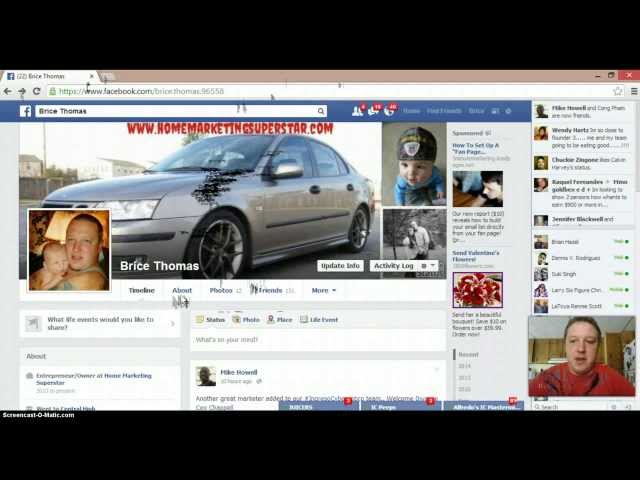Click red flowers ad image
This screenshot has width=640, height=480.
pyautogui.click(x=478, y=290)
